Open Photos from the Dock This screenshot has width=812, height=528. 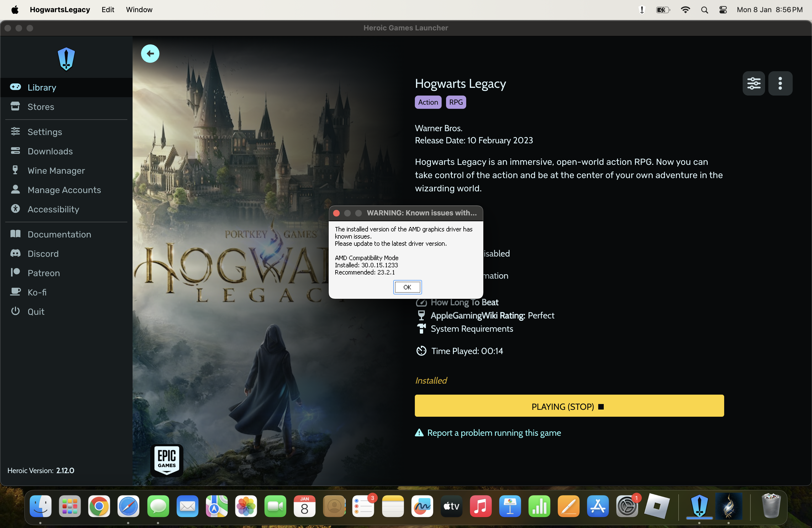(x=246, y=506)
